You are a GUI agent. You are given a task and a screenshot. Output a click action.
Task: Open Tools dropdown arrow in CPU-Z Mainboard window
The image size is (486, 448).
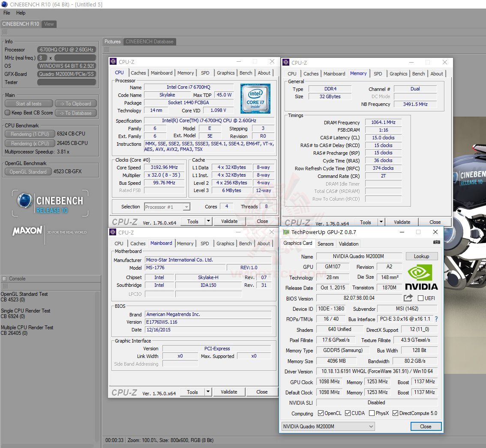[x=208, y=391]
